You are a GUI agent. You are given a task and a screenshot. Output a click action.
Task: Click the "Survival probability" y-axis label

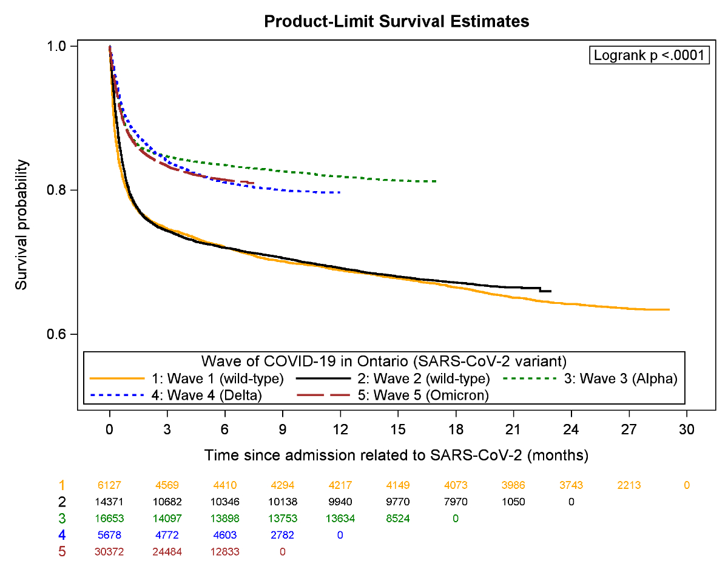coord(22,224)
